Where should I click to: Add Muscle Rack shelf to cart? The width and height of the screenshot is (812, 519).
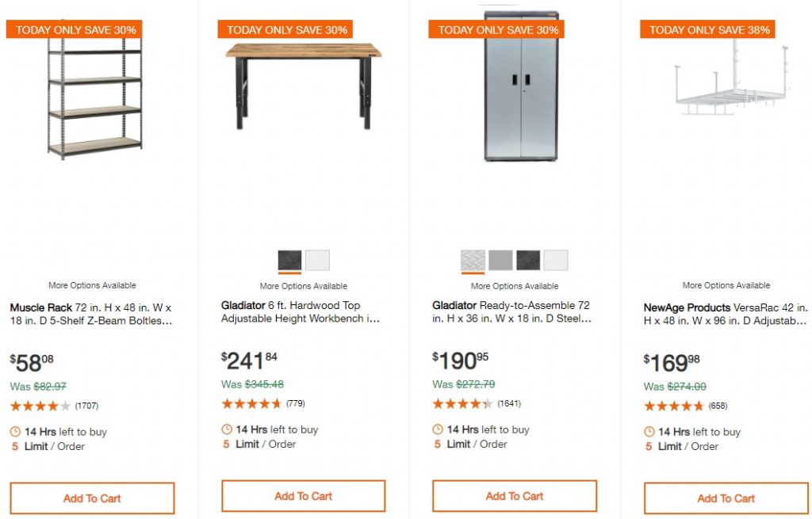92,498
